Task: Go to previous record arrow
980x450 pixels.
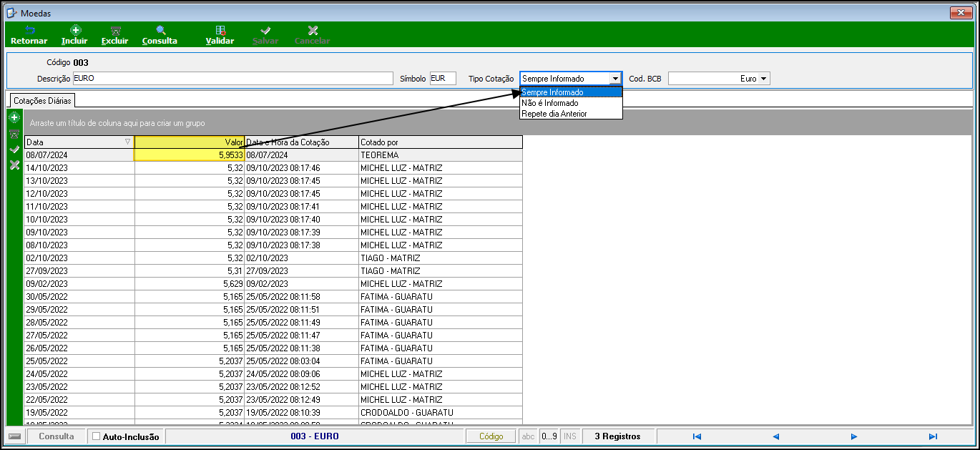Action: click(x=775, y=436)
